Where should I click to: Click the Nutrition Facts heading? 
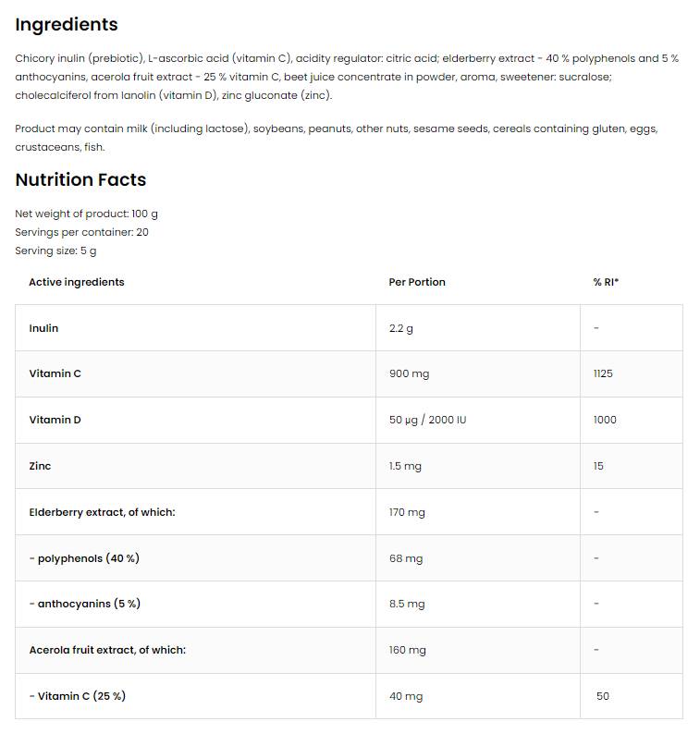coord(80,179)
